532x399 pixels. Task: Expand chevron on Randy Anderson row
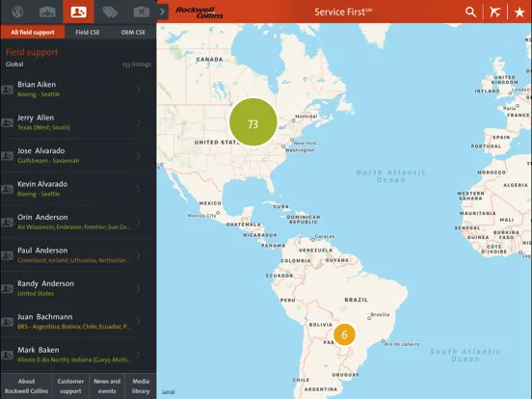pyautogui.click(x=138, y=289)
